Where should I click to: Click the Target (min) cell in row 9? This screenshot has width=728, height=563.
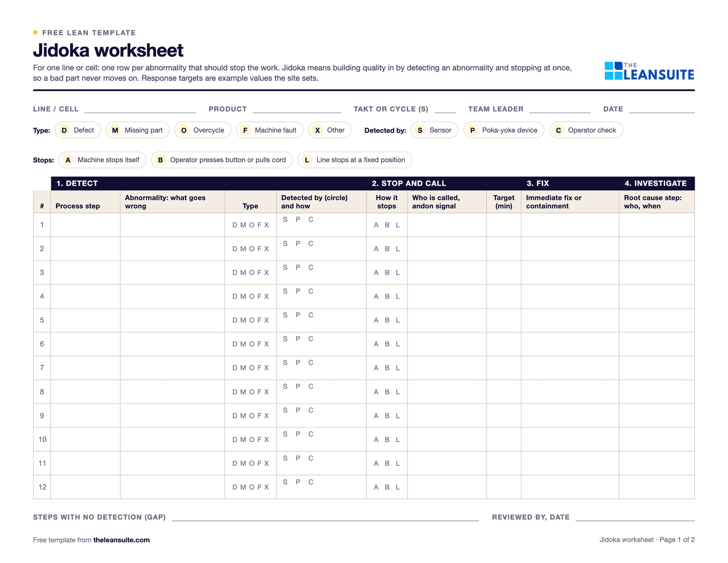504,416
